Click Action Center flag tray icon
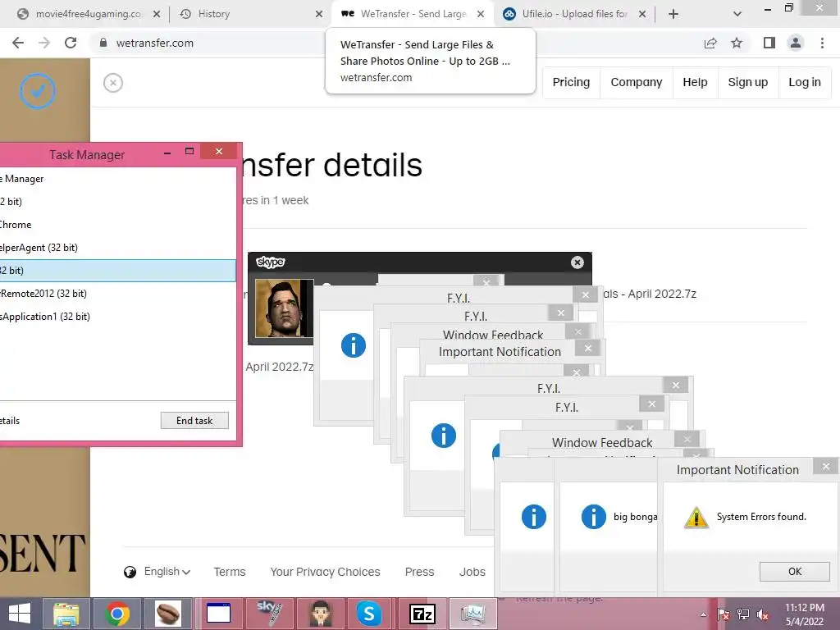The image size is (840, 630). tap(723, 614)
